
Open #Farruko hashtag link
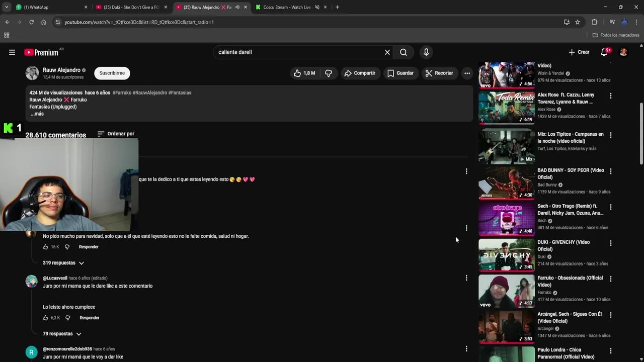[x=122, y=93]
